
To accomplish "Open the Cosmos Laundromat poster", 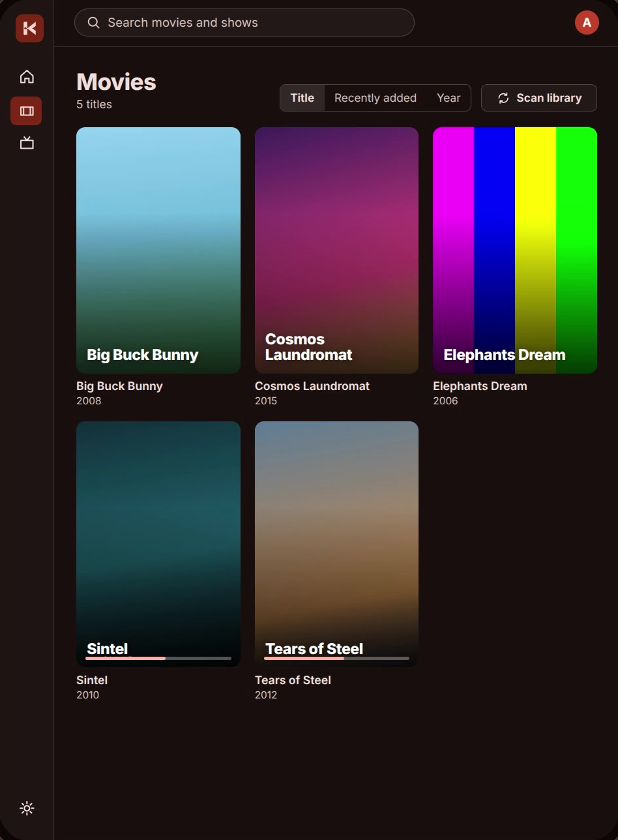I will [x=336, y=250].
